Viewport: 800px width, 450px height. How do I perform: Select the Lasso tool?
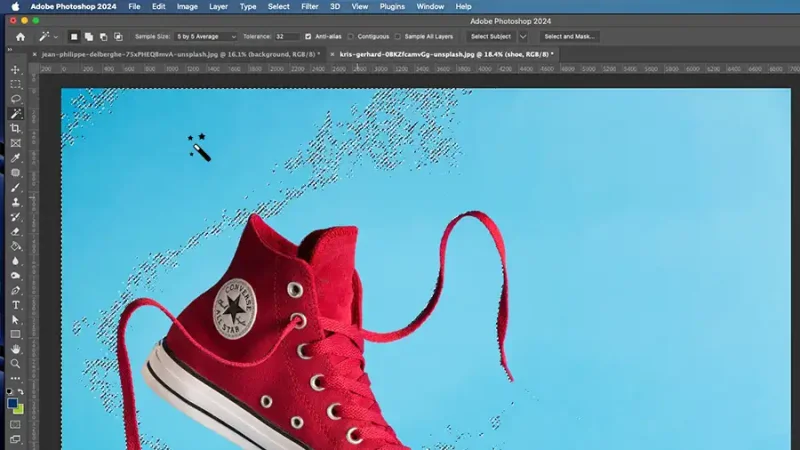tap(16, 99)
